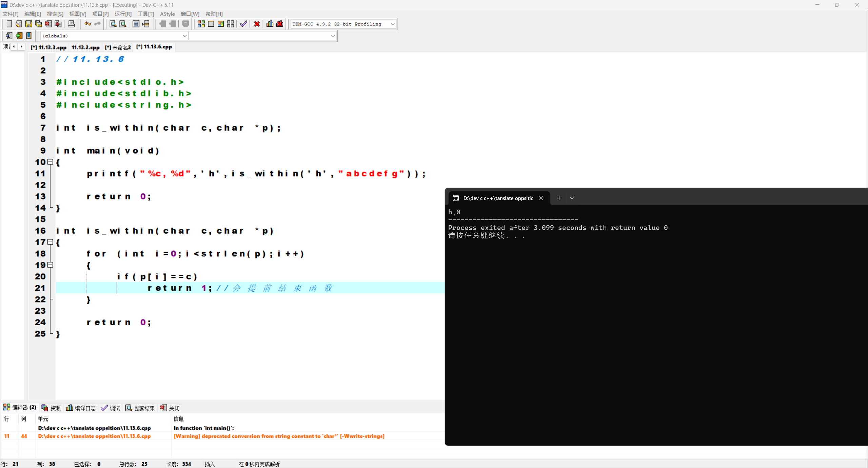Switch to the 11.13.2.cpp editor tab
The image size is (868, 468).
tap(85, 47)
